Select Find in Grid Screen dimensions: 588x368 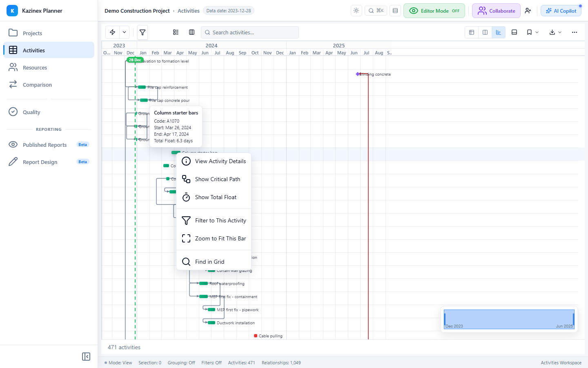click(214, 262)
